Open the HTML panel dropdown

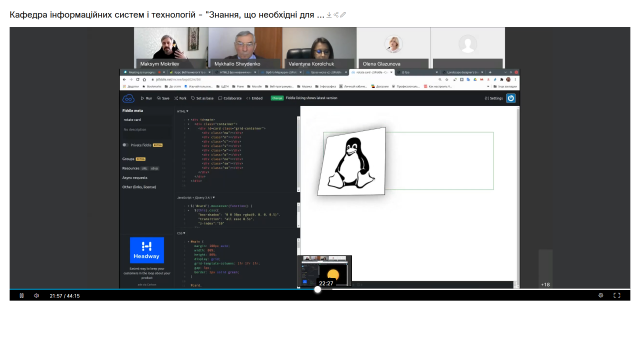pyautogui.click(x=182, y=111)
